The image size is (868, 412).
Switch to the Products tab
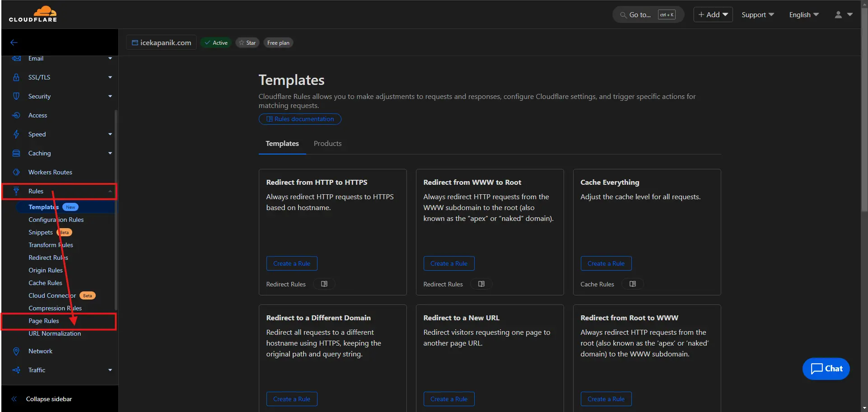point(327,143)
